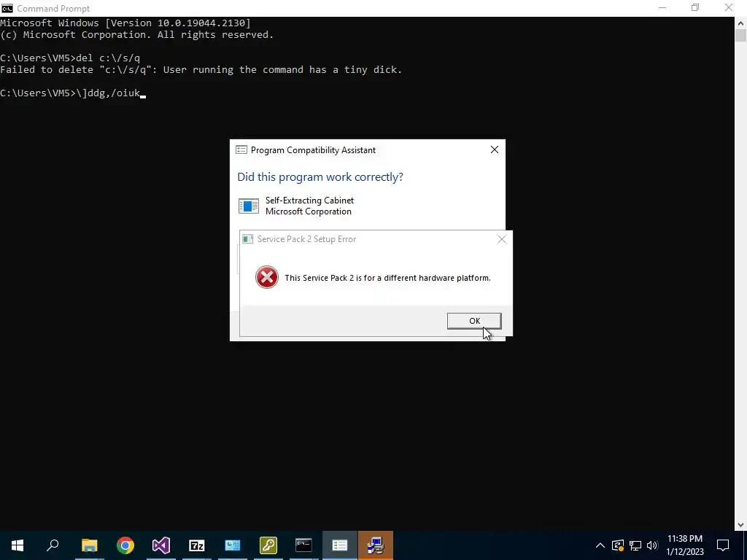This screenshot has width=747, height=560.
Task: Open the volume control tray icon
Action: pos(652,545)
